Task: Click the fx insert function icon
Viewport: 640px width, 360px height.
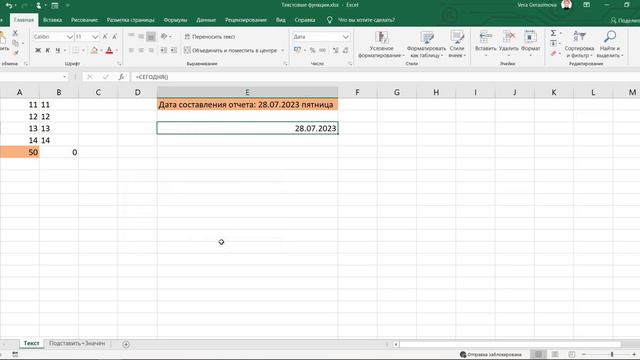Action: (x=121, y=77)
